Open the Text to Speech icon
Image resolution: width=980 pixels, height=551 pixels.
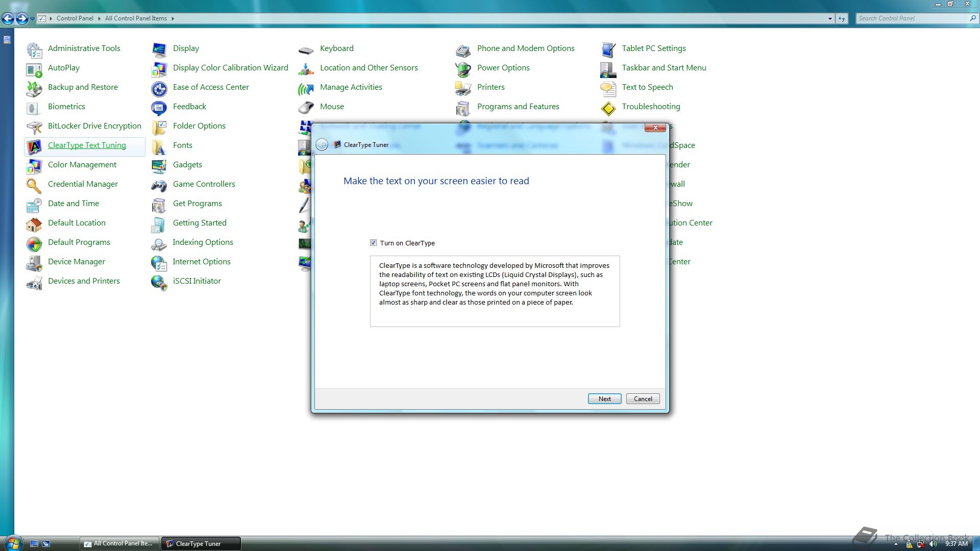[x=608, y=89]
